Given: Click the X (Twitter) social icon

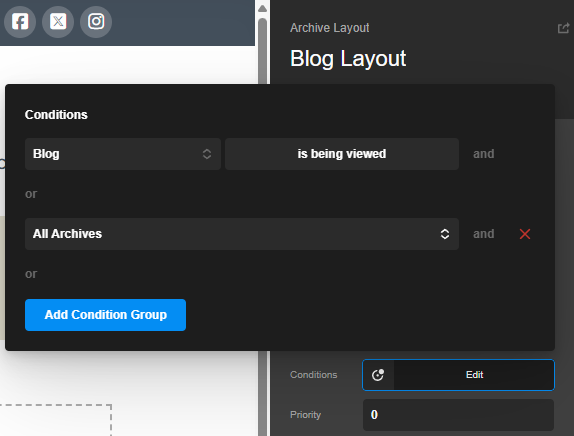Looking at the screenshot, I should pyautogui.click(x=58, y=22).
